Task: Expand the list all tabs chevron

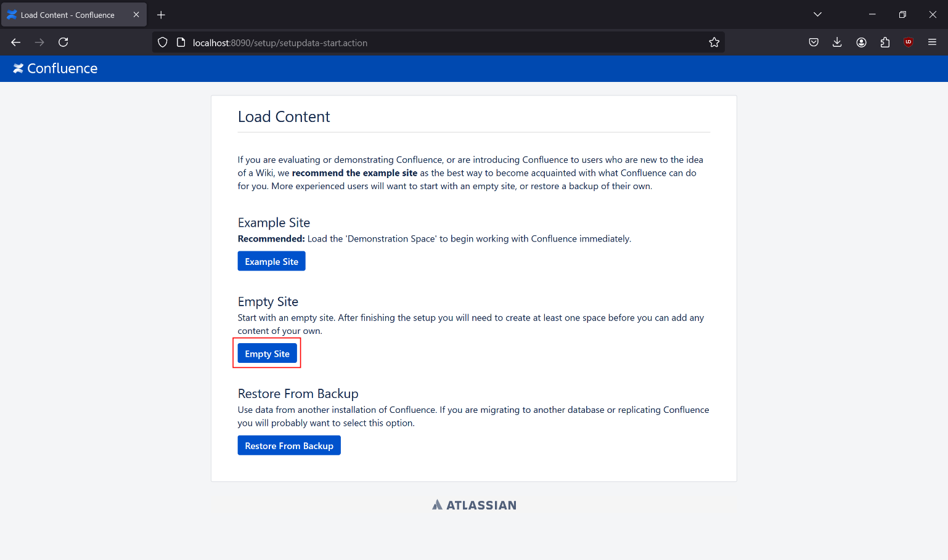Action: [817, 15]
